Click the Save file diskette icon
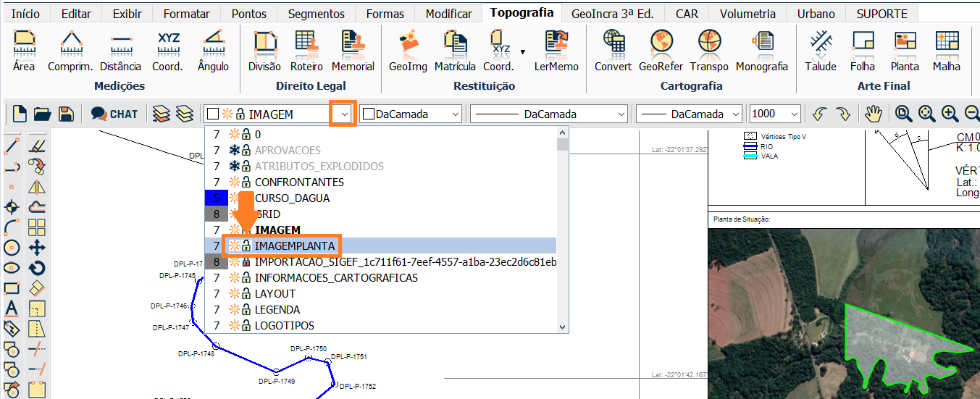The image size is (980, 399). [x=67, y=114]
